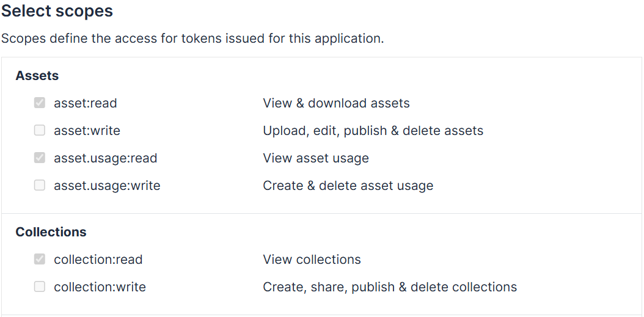The image size is (644, 317).
Task: Toggle the asset:read checkbox
Action: click(40, 103)
